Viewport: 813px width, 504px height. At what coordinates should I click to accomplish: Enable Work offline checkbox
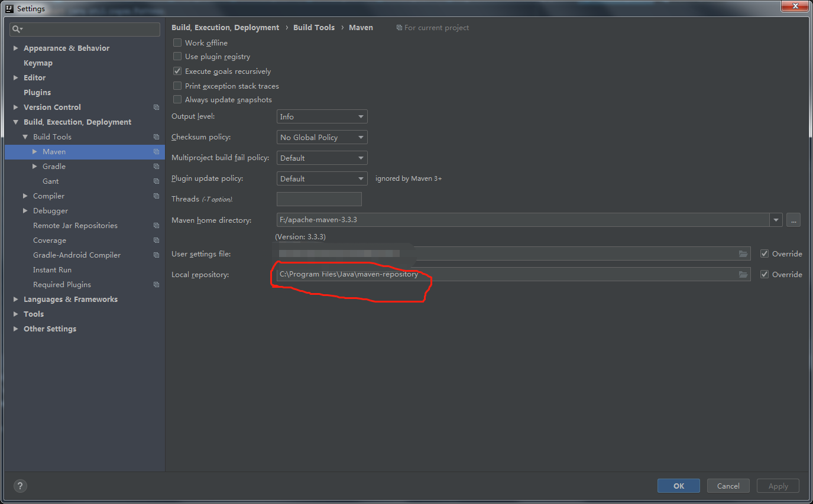pos(177,43)
